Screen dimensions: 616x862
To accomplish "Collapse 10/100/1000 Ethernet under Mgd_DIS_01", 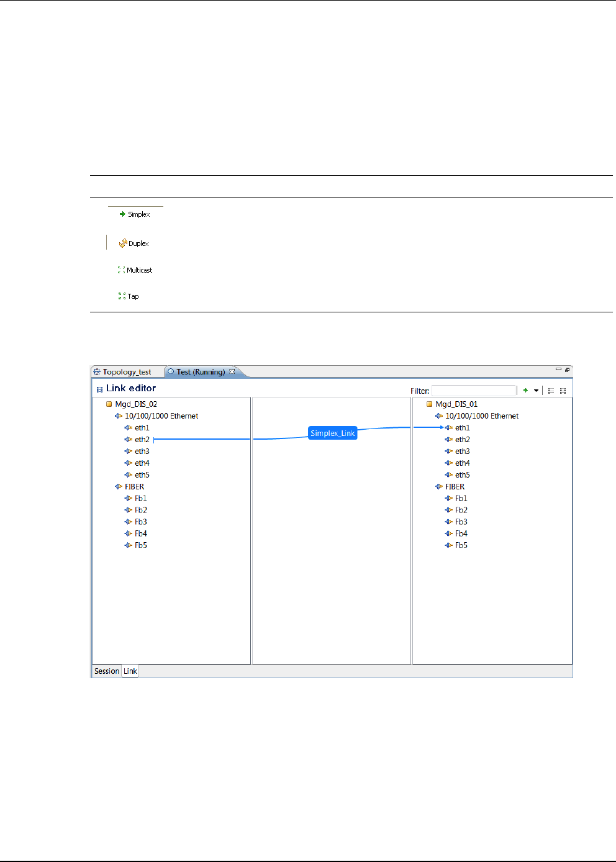I will pos(438,416).
